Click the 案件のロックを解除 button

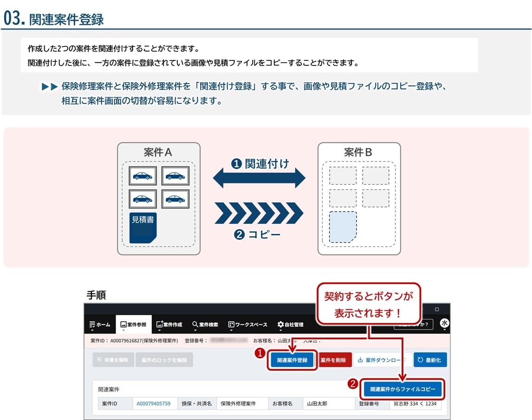point(164,360)
